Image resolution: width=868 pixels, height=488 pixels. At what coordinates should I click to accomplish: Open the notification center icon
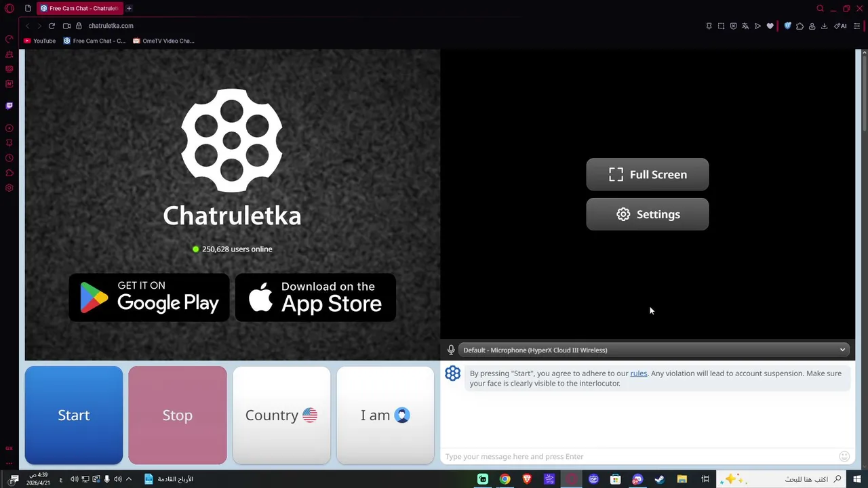tap(14, 479)
